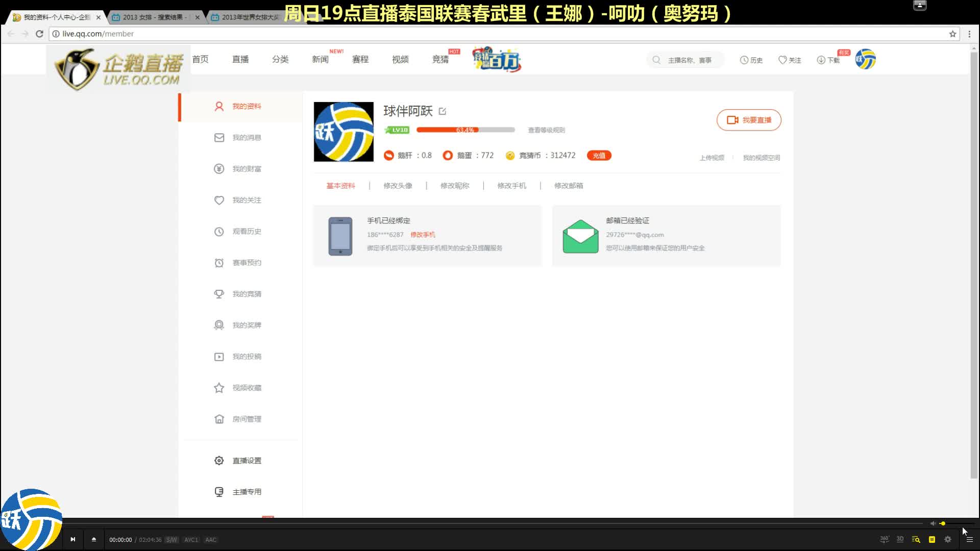Reload the page with browser refresh icon
The width and height of the screenshot is (980, 551).
tap(39, 34)
